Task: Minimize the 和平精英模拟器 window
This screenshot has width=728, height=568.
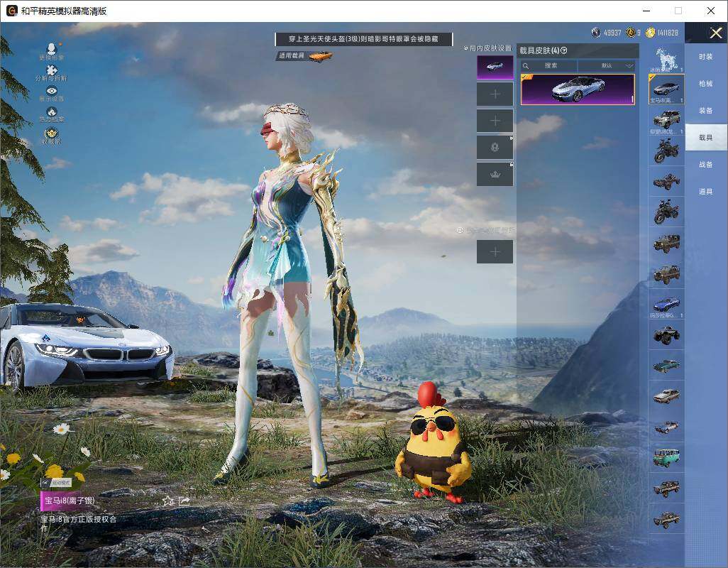Action: (646, 11)
